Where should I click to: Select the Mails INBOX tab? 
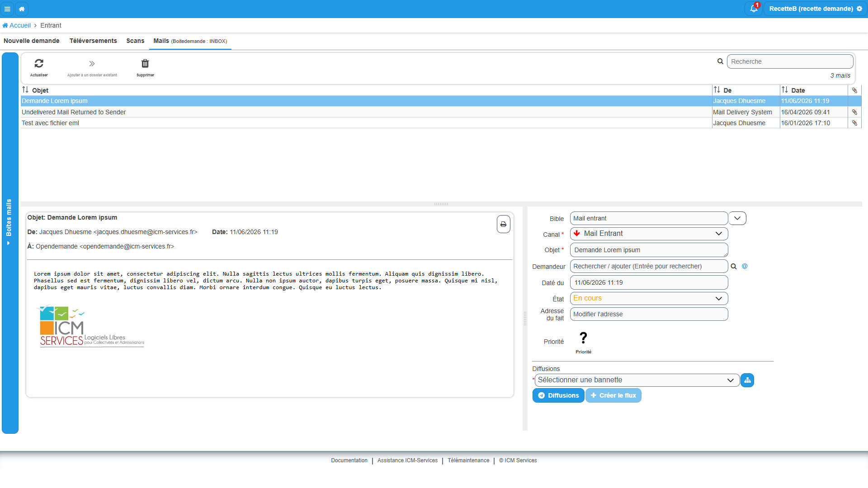click(190, 41)
